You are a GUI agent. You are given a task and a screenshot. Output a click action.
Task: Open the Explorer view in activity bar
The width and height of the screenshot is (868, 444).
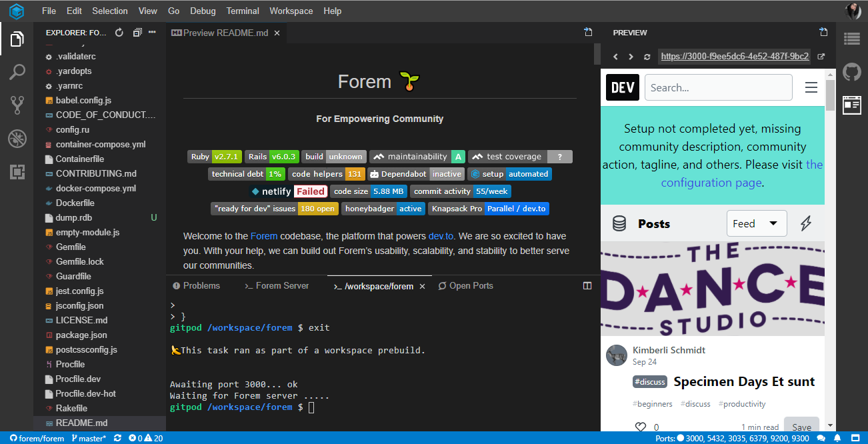click(17, 39)
